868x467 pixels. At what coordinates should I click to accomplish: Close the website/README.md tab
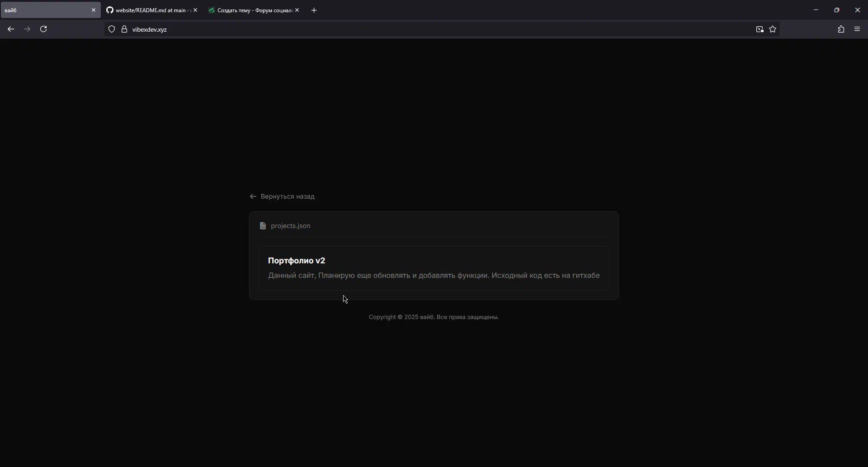195,10
